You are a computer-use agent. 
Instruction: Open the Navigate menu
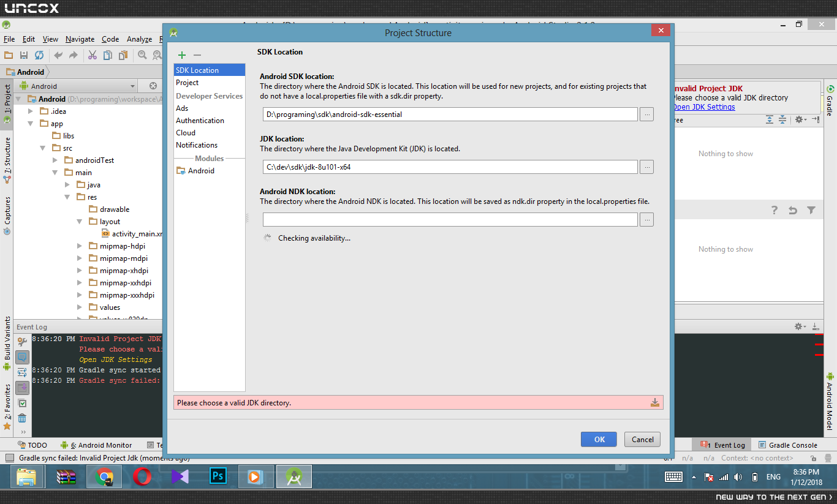80,39
